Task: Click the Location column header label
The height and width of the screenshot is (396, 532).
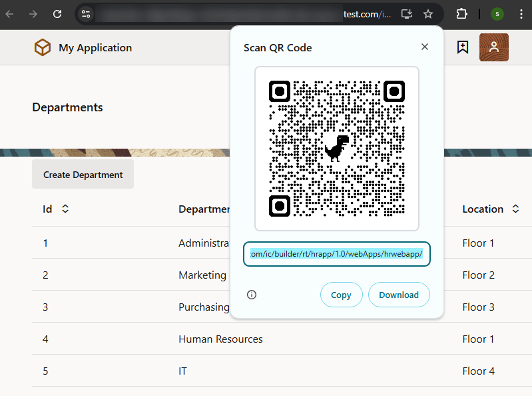Action: pyautogui.click(x=483, y=209)
